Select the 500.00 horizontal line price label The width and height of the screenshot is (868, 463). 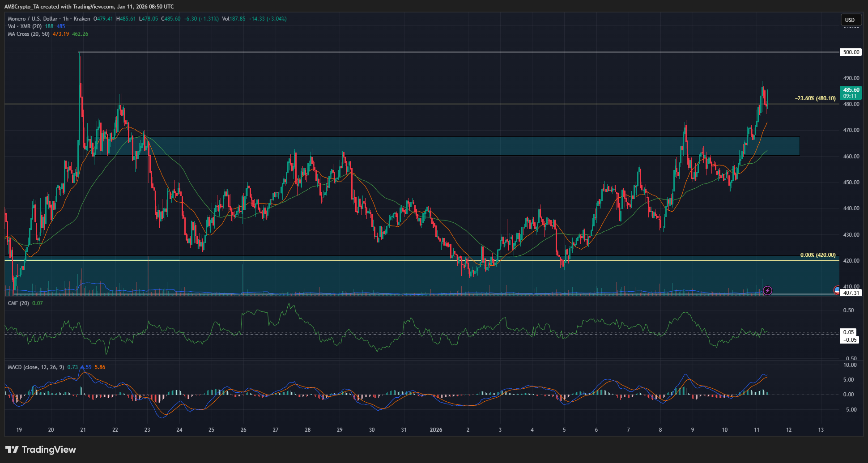pyautogui.click(x=851, y=51)
